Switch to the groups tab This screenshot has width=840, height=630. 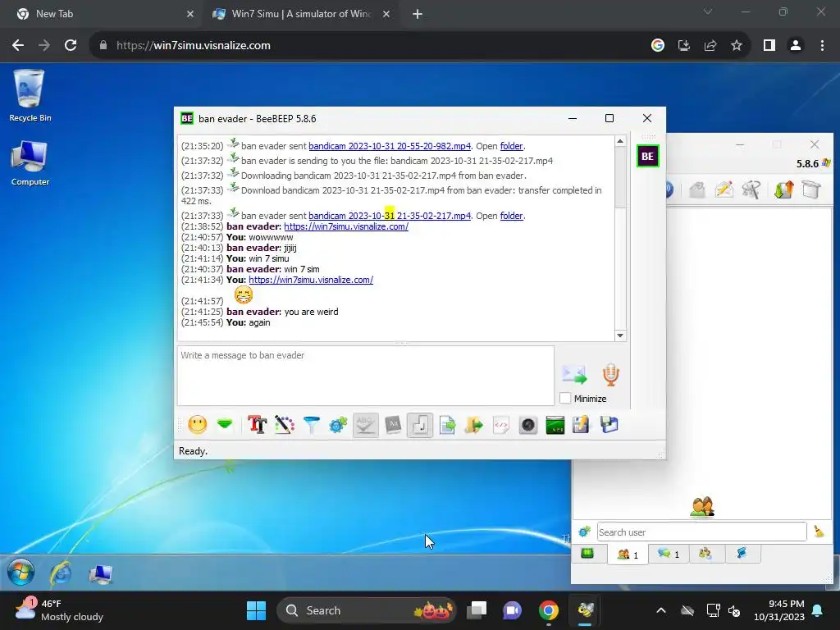coord(705,554)
